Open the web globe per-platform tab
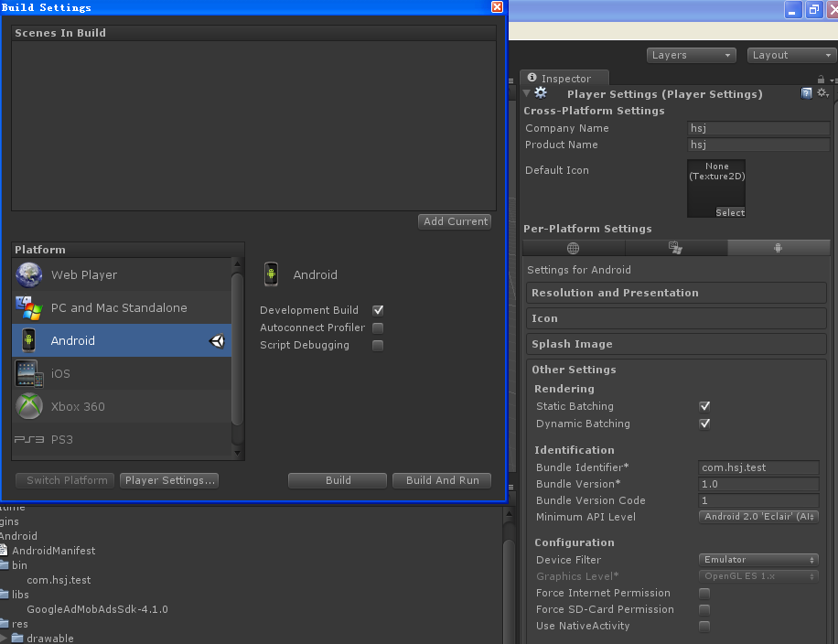This screenshot has width=838, height=644. tap(573, 248)
